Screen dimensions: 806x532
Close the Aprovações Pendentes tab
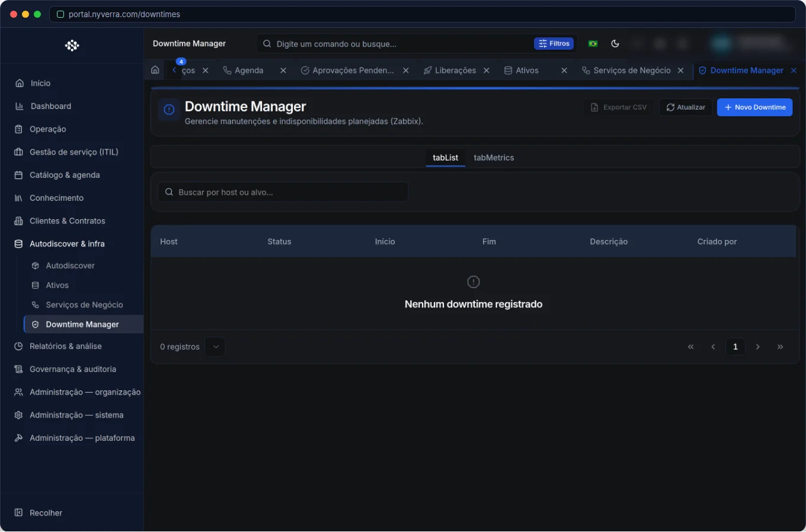click(x=406, y=70)
